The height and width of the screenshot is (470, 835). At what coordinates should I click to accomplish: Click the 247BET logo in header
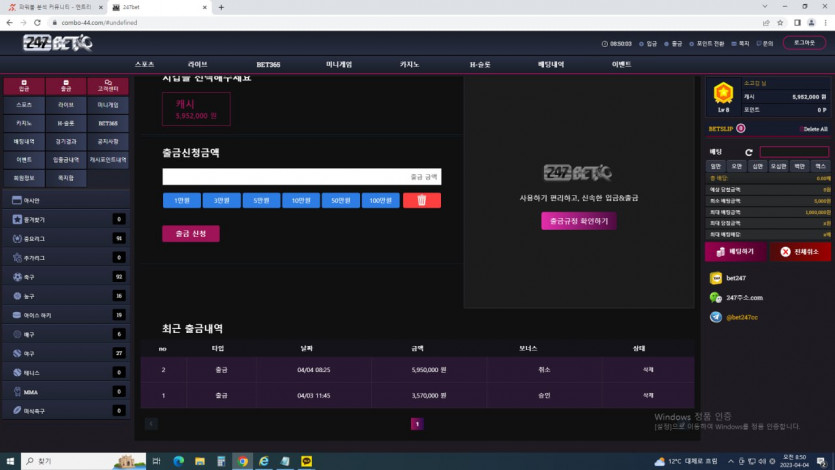click(x=58, y=44)
